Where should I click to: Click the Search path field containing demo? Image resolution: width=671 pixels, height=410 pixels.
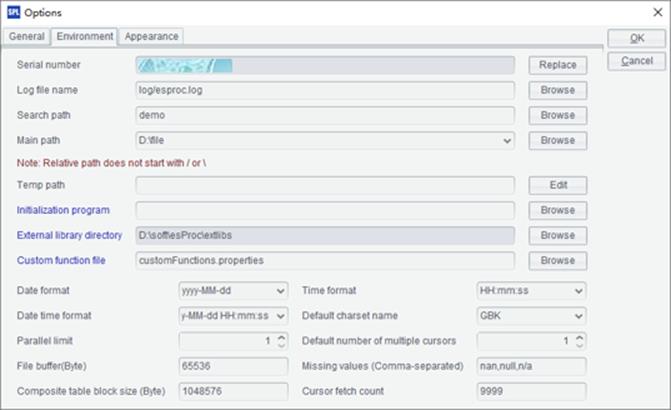(x=325, y=115)
